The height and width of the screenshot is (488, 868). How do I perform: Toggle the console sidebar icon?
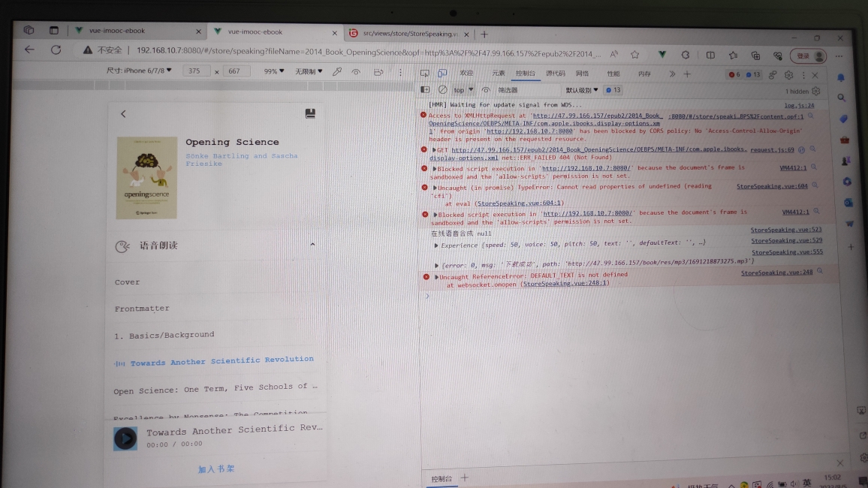tap(425, 89)
